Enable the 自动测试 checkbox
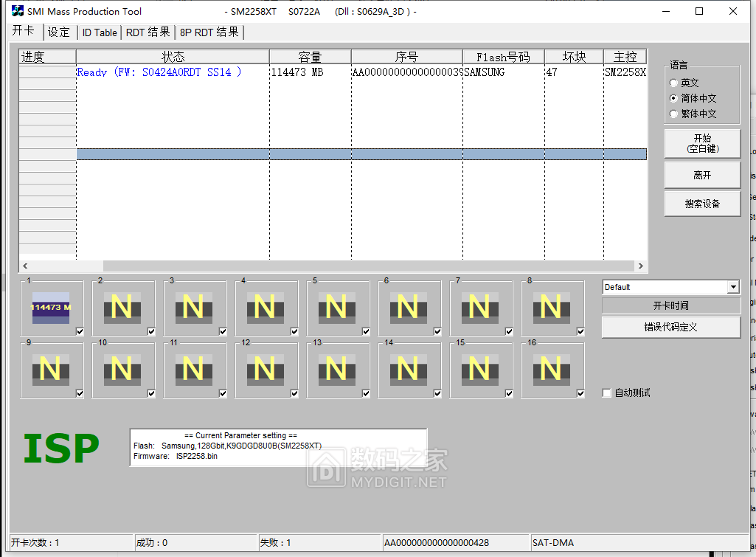This screenshot has width=756, height=557. [607, 393]
